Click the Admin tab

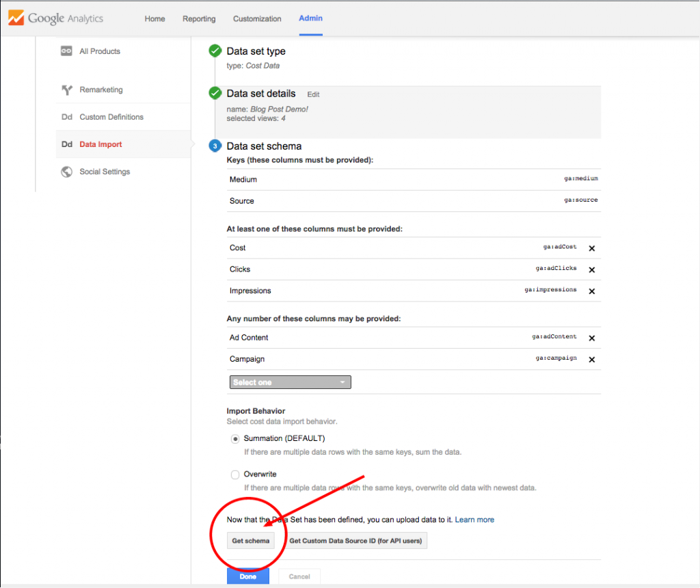point(311,18)
